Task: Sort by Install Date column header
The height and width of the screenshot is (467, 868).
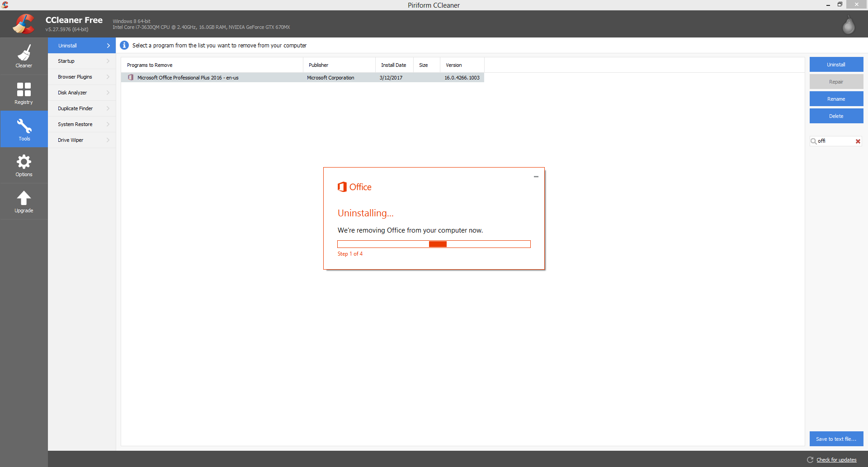Action: coord(394,65)
